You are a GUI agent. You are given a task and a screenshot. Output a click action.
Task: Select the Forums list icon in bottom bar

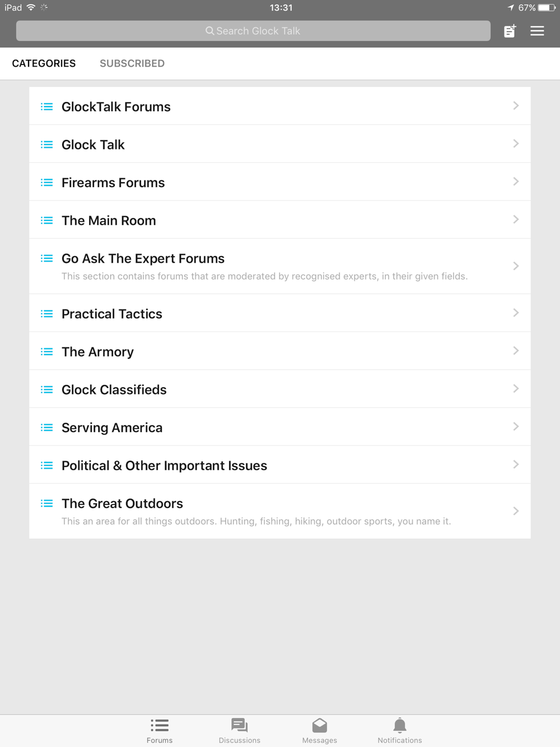coord(160,726)
